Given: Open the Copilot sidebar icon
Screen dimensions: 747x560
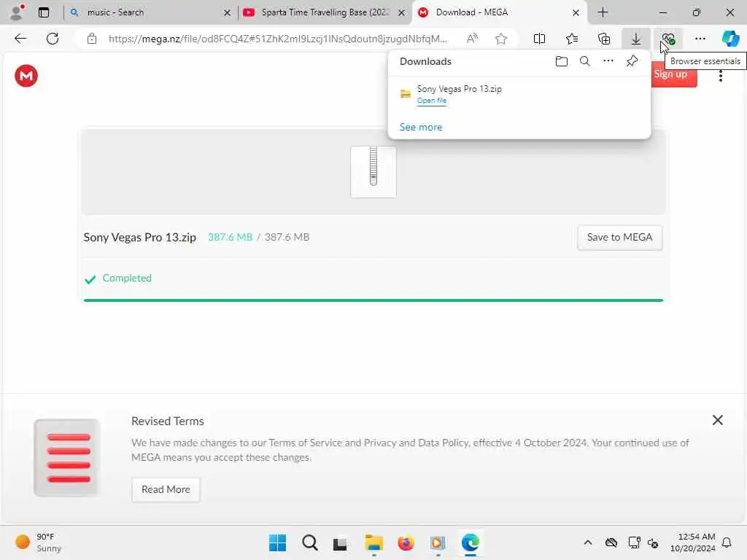Looking at the screenshot, I should point(730,39).
